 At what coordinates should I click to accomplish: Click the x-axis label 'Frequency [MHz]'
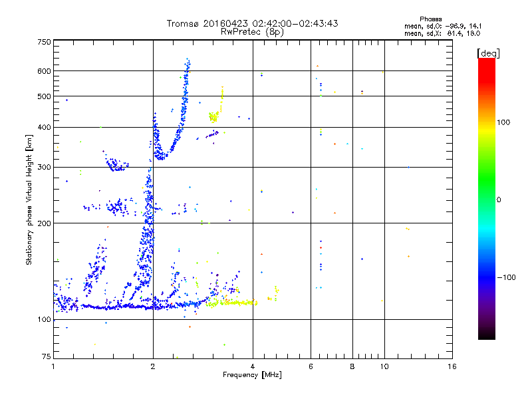coord(252,375)
